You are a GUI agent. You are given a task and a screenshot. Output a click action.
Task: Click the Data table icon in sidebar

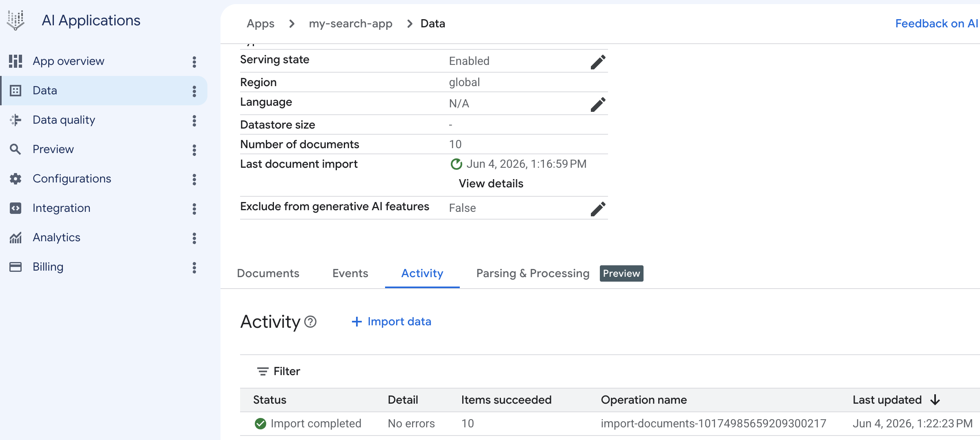16,91
